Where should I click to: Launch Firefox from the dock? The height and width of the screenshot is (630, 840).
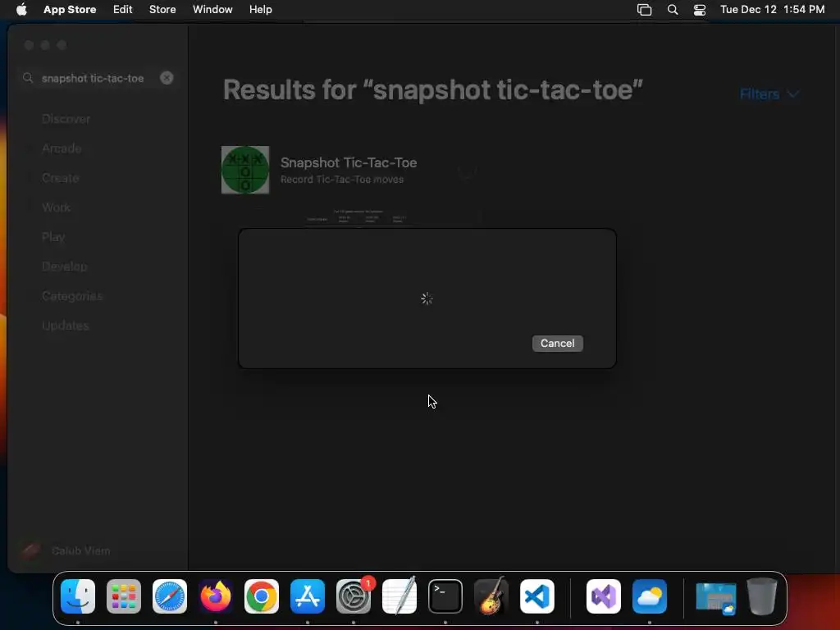click(x=216, y=596)
